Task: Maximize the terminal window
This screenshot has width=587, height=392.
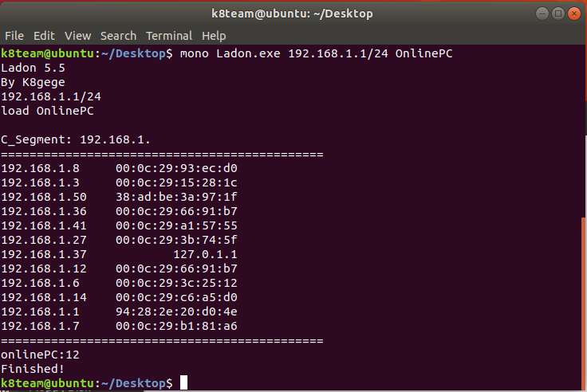Action: [558, 14]
